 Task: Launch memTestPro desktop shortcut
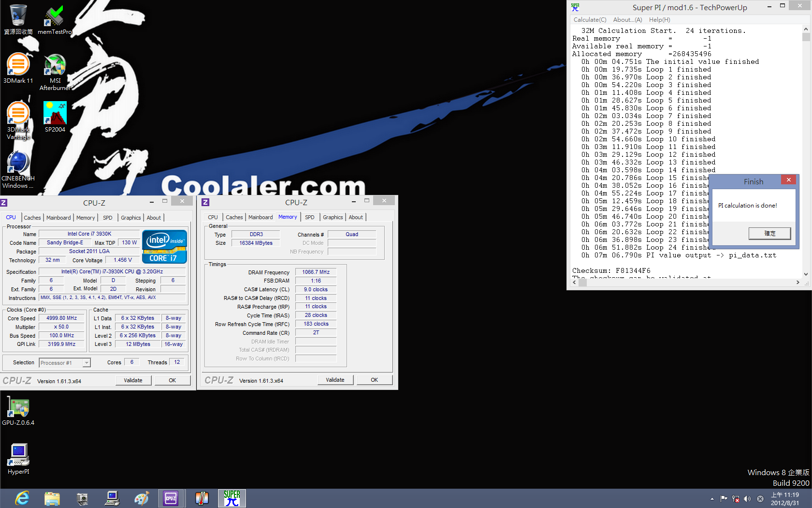55,19
